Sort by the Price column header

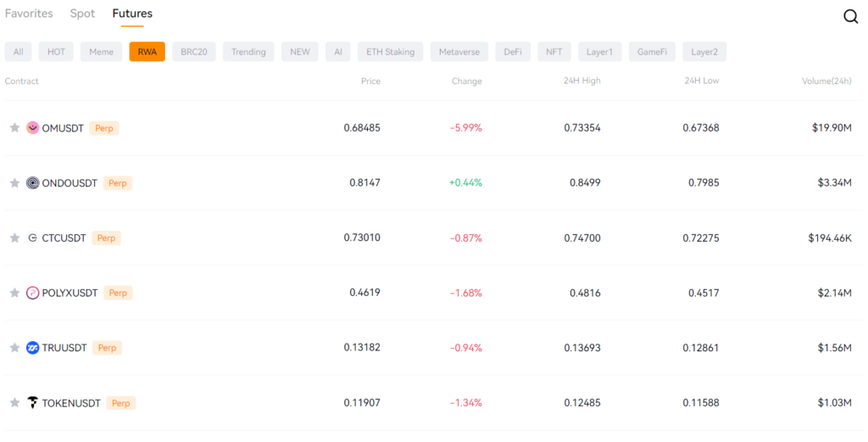point(370,81)
